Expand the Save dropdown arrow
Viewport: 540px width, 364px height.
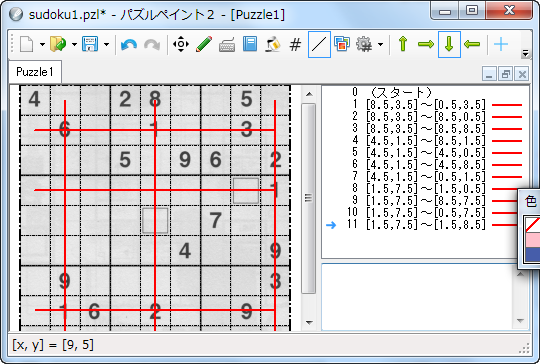[x=106, y=44]
